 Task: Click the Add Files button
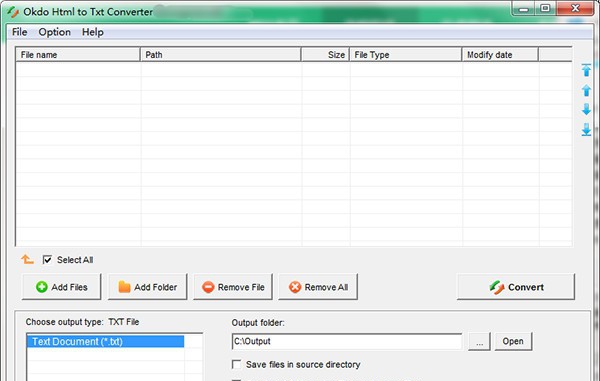pos(62,287)
